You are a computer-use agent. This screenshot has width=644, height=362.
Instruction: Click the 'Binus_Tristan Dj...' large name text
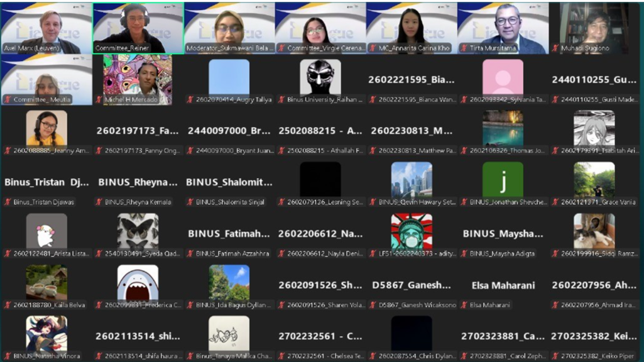pos(46,182)
